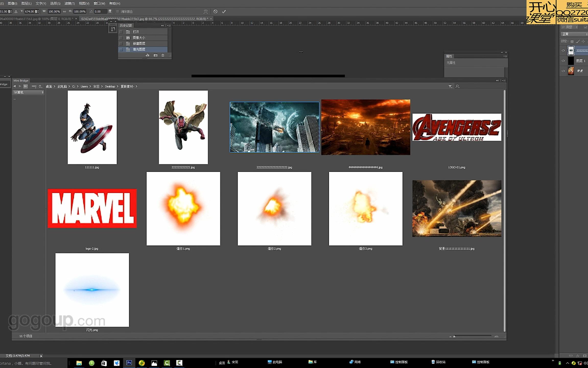Select the MARVEL logo-2.jpg thumbnail
This screenshot has width=588, height=368.
[92, 208]
